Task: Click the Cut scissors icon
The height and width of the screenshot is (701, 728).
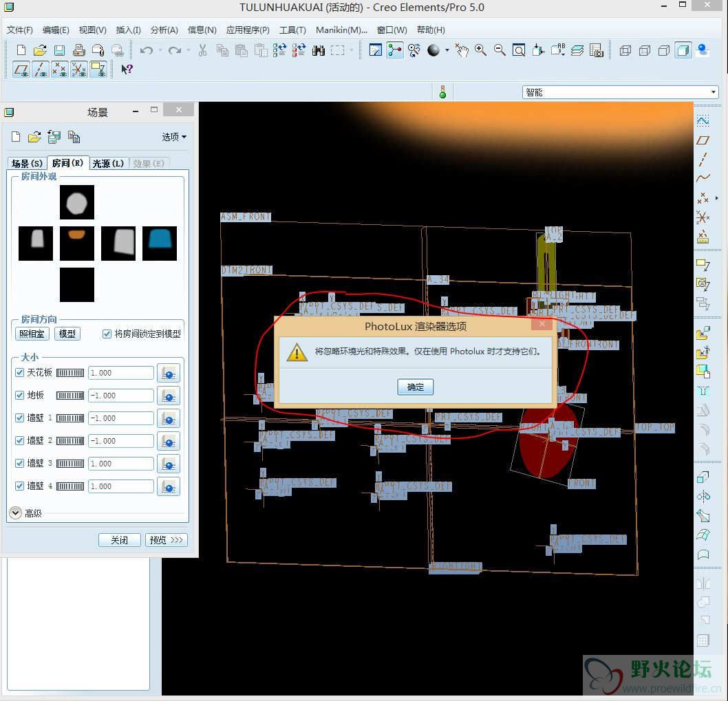Action: click(x=202, y=50)
